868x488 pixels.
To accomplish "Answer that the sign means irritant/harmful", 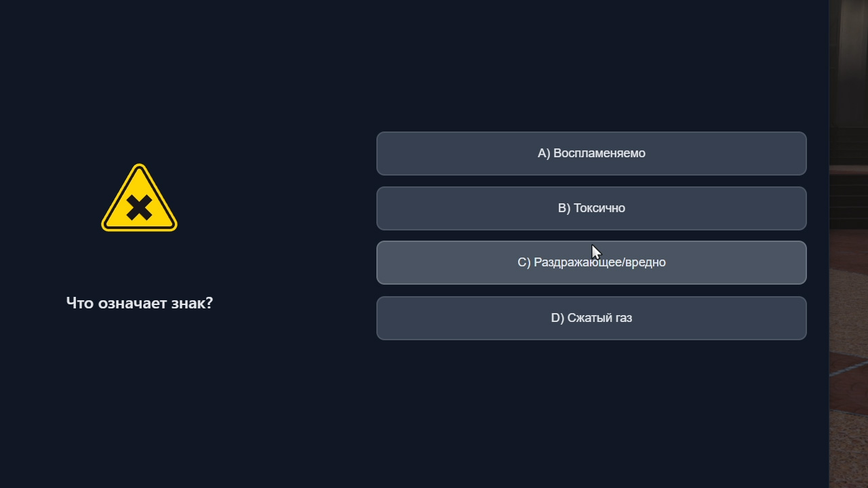I will (x=591, y=262).
